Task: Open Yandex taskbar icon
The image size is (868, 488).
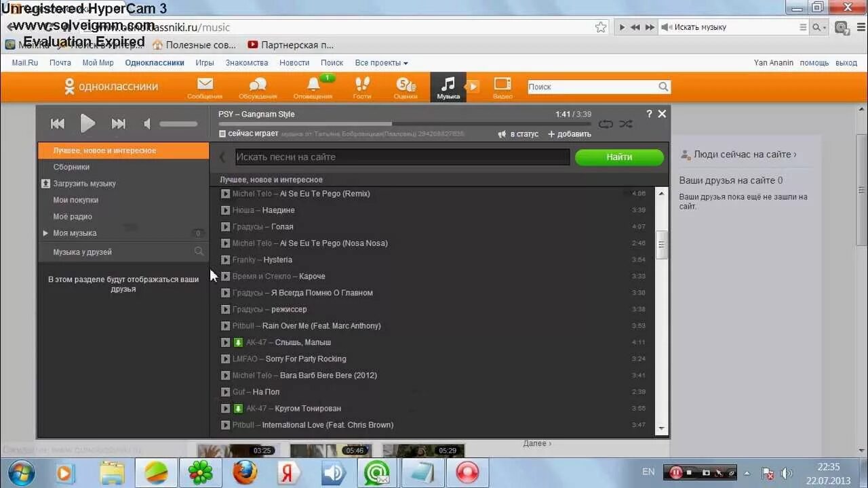Action: pos(290,472)
